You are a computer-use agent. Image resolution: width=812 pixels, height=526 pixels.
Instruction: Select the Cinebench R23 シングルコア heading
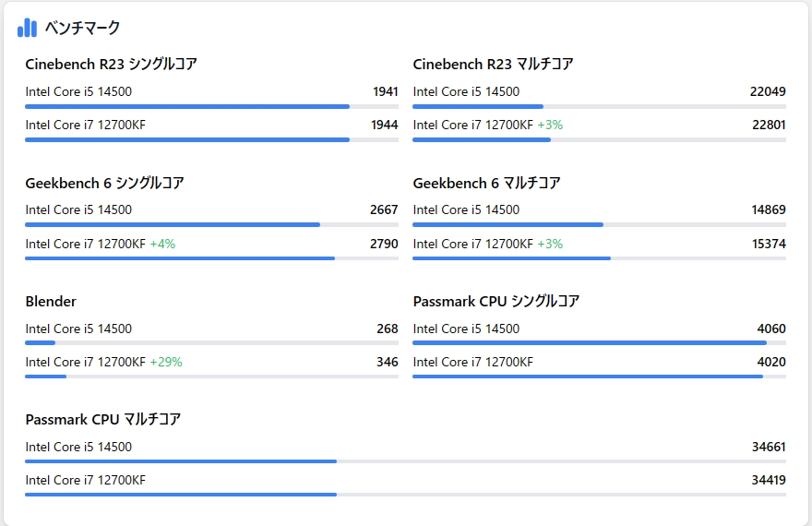(111, 64)
